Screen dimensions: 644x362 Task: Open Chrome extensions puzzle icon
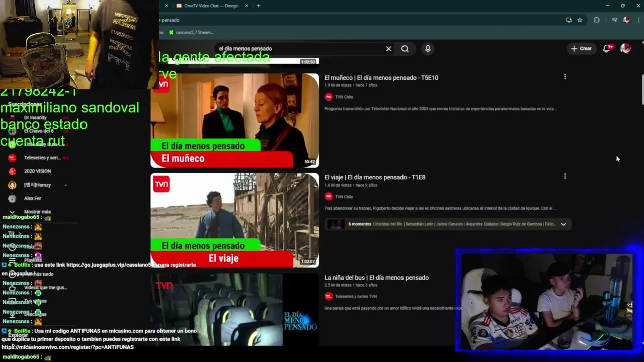coord(597,20)
